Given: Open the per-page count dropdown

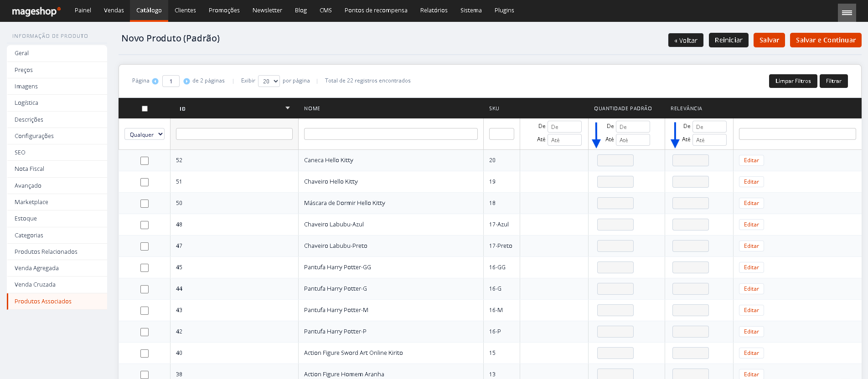Looking at the screenshot, I should (269, 81).
